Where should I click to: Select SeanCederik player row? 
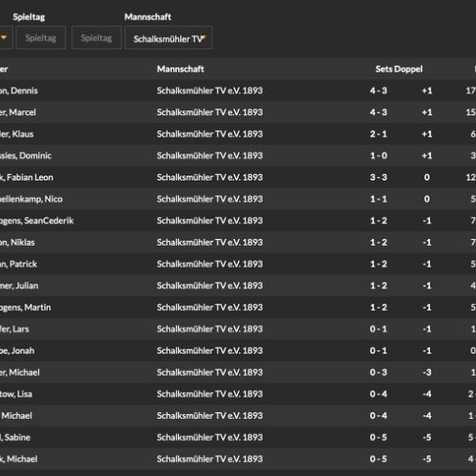238,221
